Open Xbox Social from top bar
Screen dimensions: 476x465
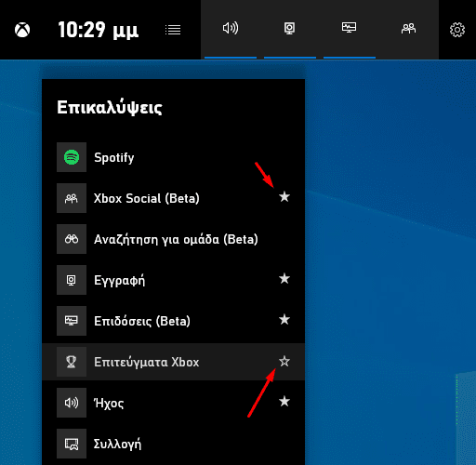point(409,29)
